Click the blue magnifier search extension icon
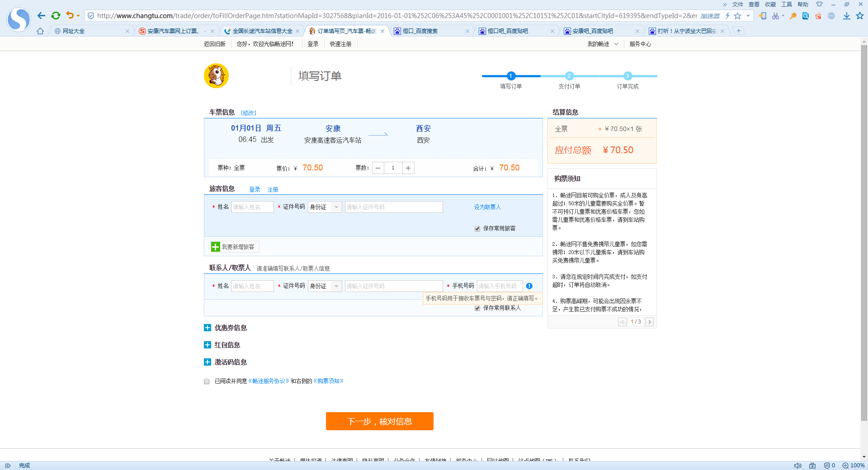This screenshot has height=470, width=868. pyautogui.click(x=806, y=16)
